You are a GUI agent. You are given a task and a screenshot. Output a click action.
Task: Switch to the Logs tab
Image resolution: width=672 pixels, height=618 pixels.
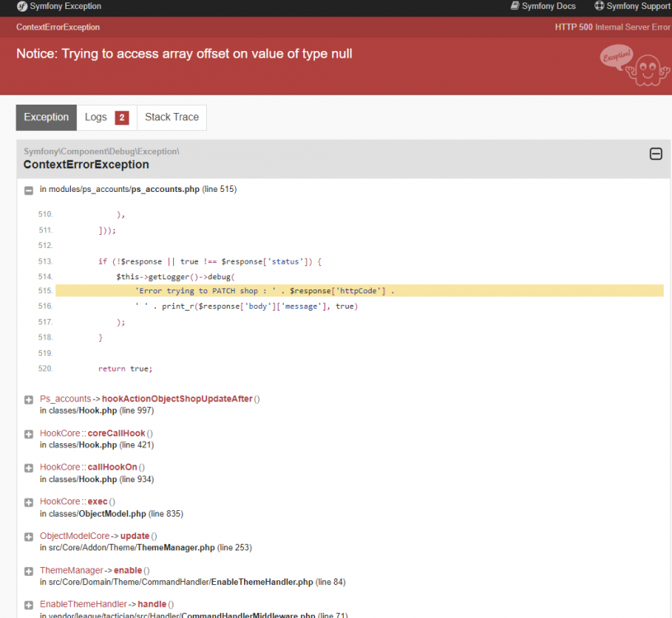[96, 117]
